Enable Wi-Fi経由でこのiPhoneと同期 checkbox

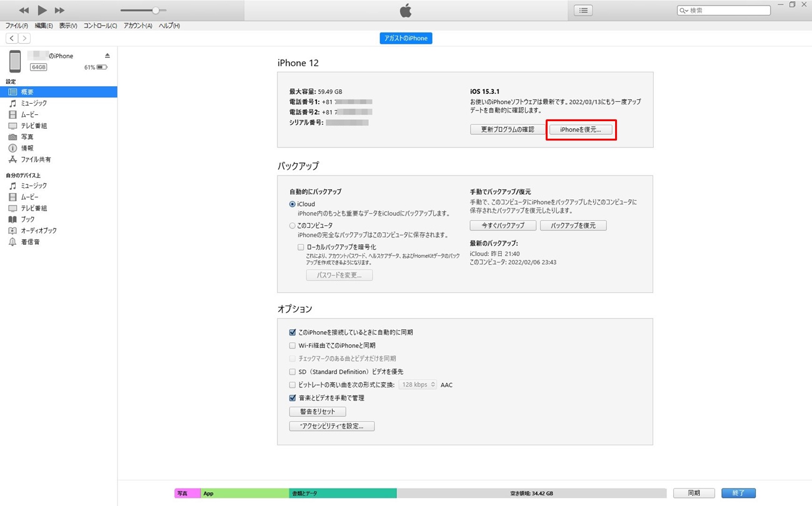pos(293,345)
